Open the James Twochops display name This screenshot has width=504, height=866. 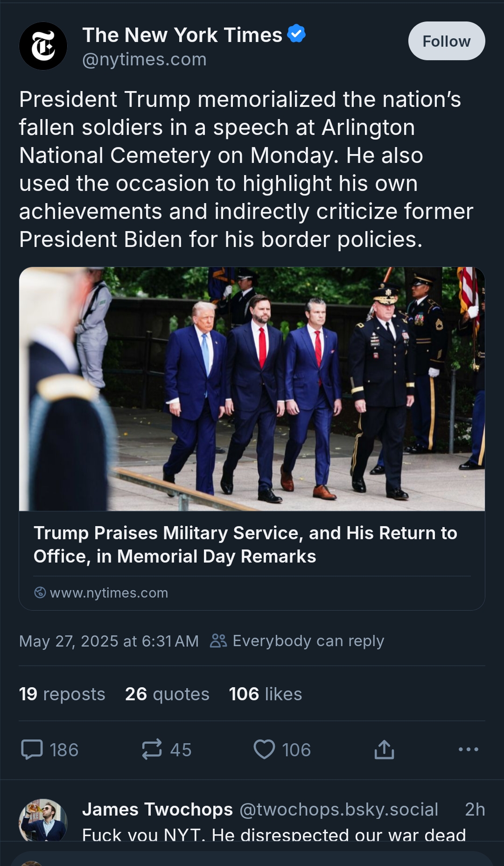click(157, 810)
